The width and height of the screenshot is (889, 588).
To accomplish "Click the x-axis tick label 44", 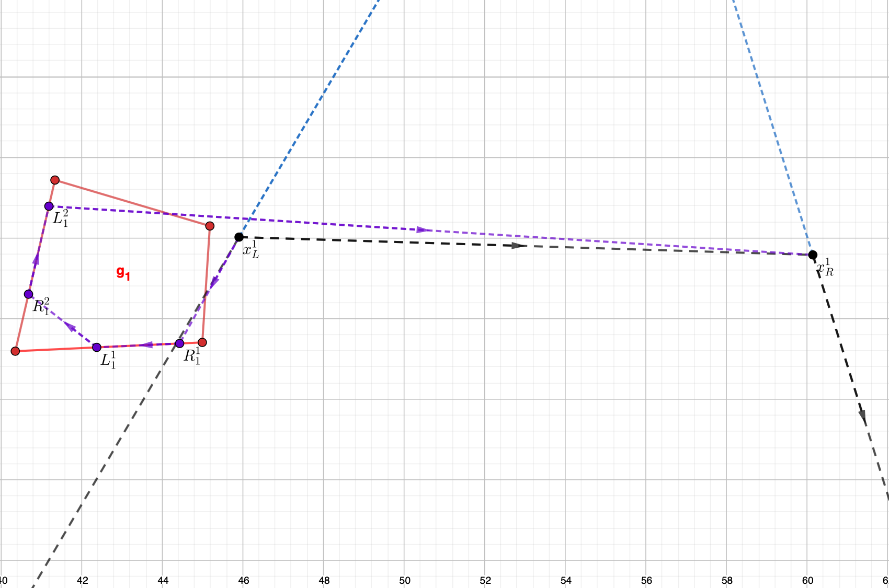I will click(x=163, y=581).
